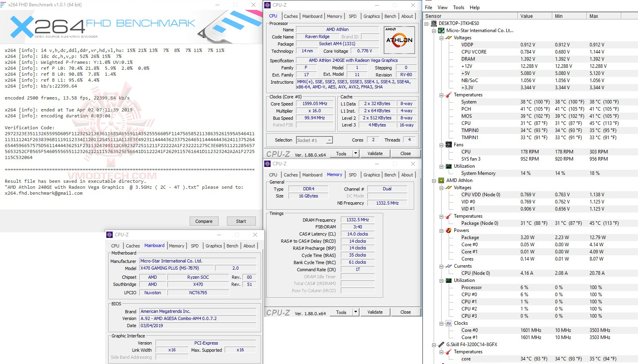Select the Graphics tab in the CPU-Z Memory window
The height and width of the screenshot is (364, 638).
371,175
